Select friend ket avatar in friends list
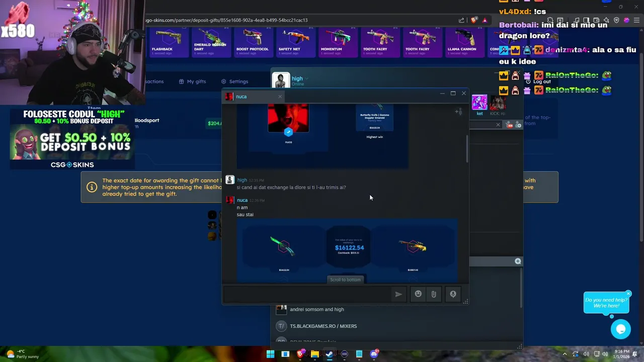 [479, 103]
